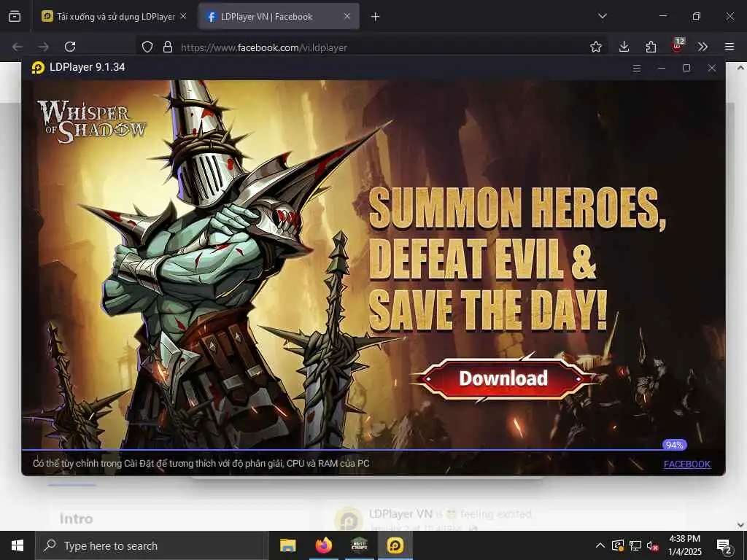
Task: Click the red extension icon with badge 12
Action: 678,45
